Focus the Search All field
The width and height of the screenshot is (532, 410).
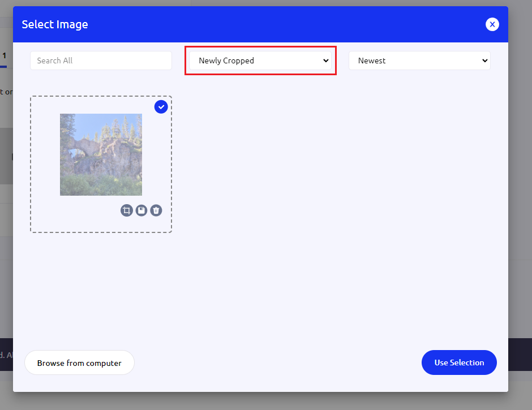coord(101,61)
